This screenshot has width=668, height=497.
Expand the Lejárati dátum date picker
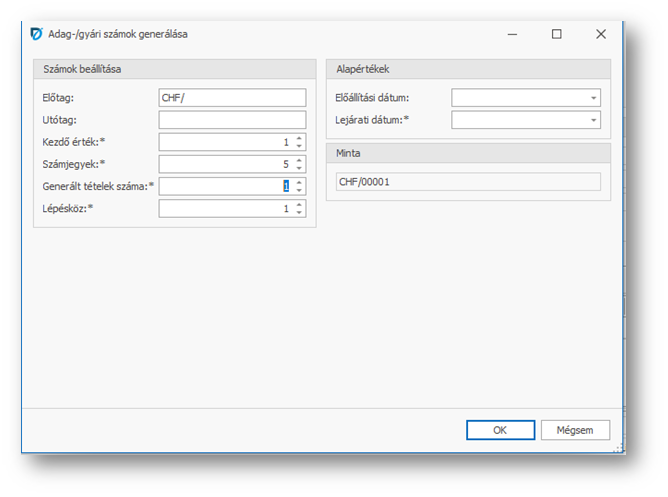pyautogui.click(x=594, y=120)
